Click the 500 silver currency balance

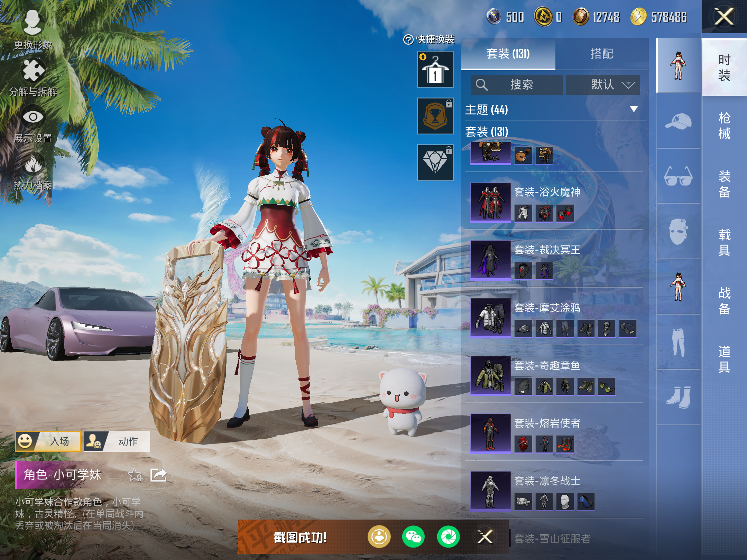pos(505,17)
